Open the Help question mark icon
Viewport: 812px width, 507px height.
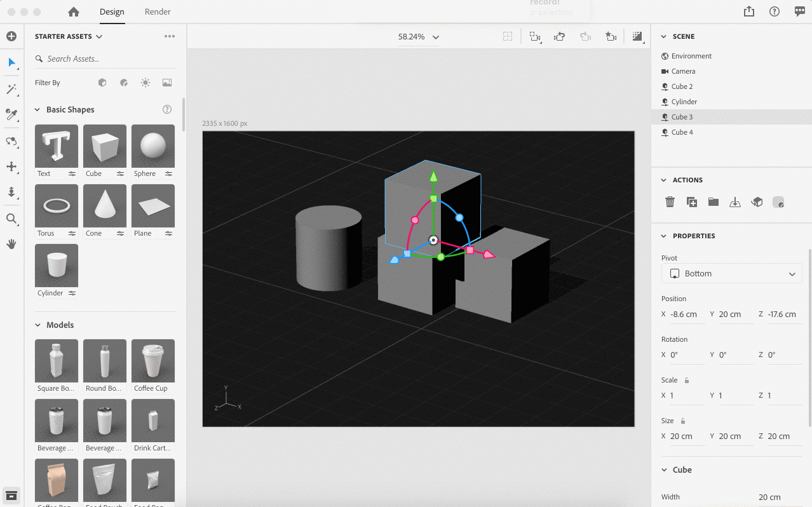775,11
